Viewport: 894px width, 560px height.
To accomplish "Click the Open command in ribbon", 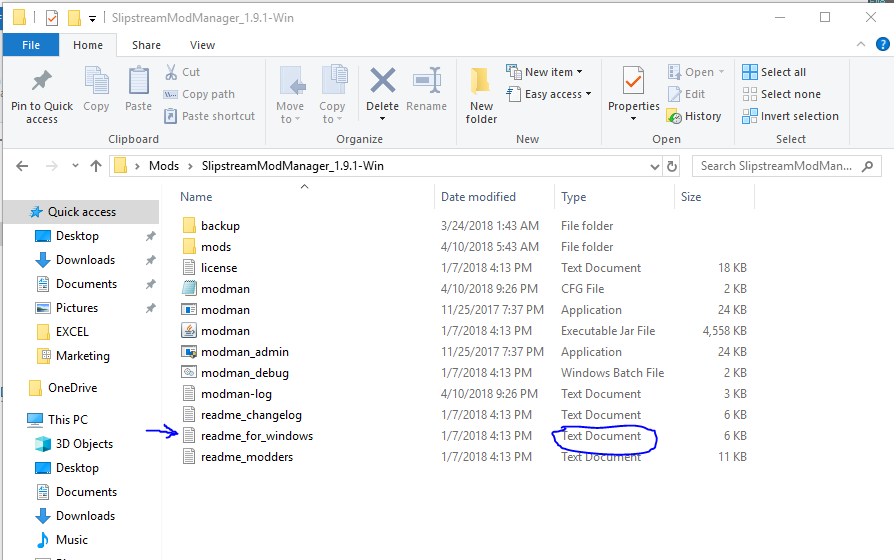I will click(696, 72).
